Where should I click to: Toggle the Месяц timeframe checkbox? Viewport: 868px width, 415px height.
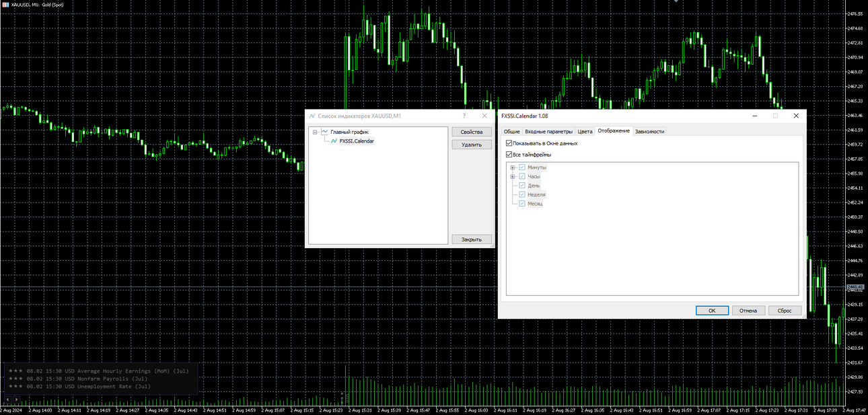point(522,203)
